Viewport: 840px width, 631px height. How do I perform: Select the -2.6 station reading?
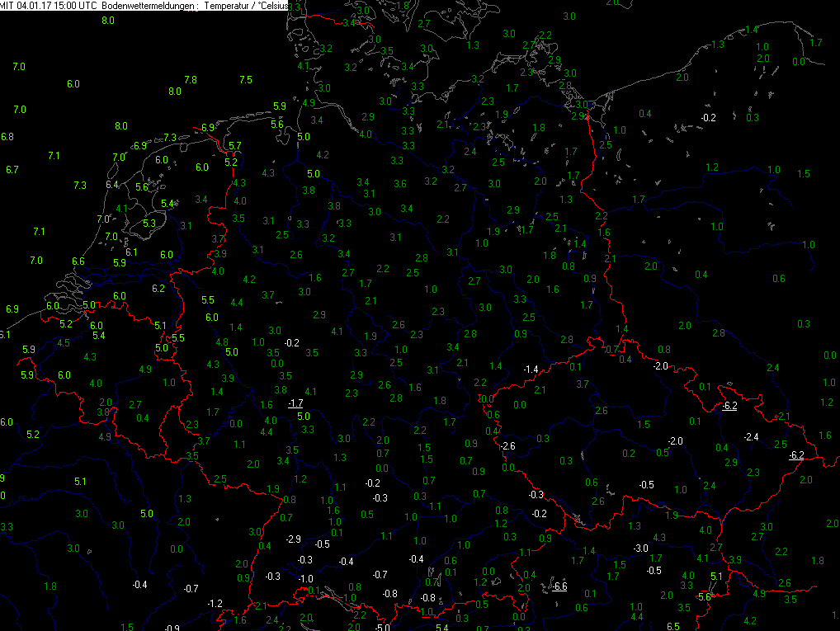coord(507,446)
